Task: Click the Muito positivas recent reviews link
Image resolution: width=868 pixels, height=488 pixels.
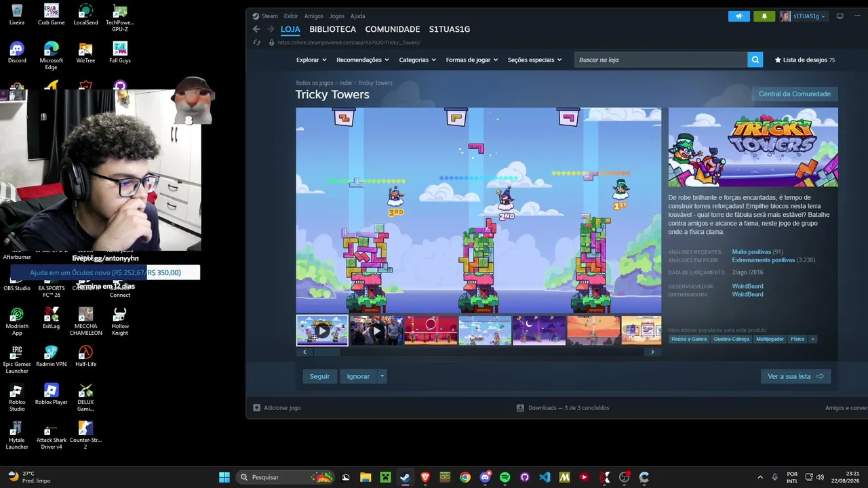Action: click(751, 252)
